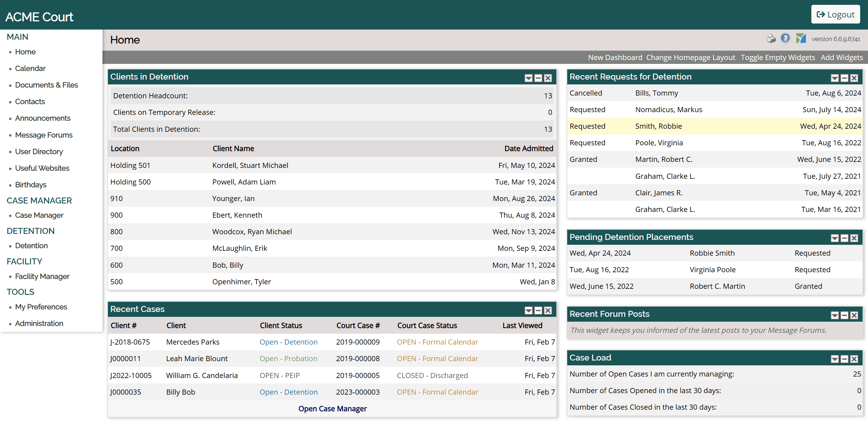Open the Recent Cases widget dropdown arrow
The height and width of the screenshot is (435, 868).
coord(528,311)
